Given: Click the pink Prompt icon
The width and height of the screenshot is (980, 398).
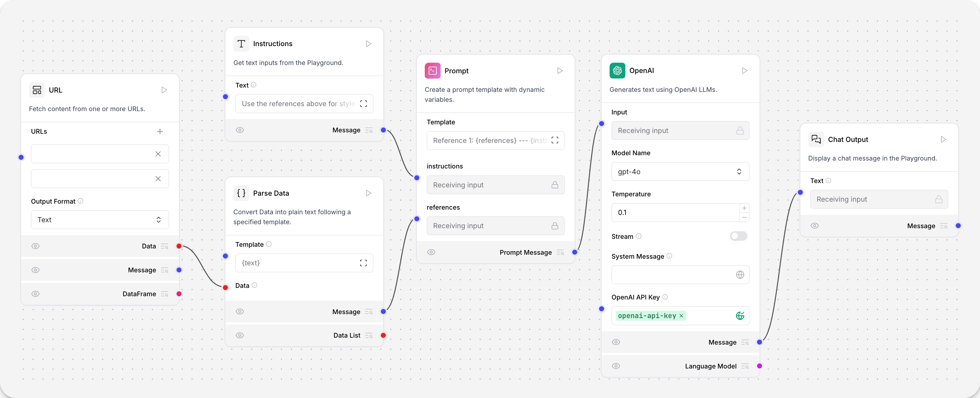Looking at the screenshot, I should point(433,71).
